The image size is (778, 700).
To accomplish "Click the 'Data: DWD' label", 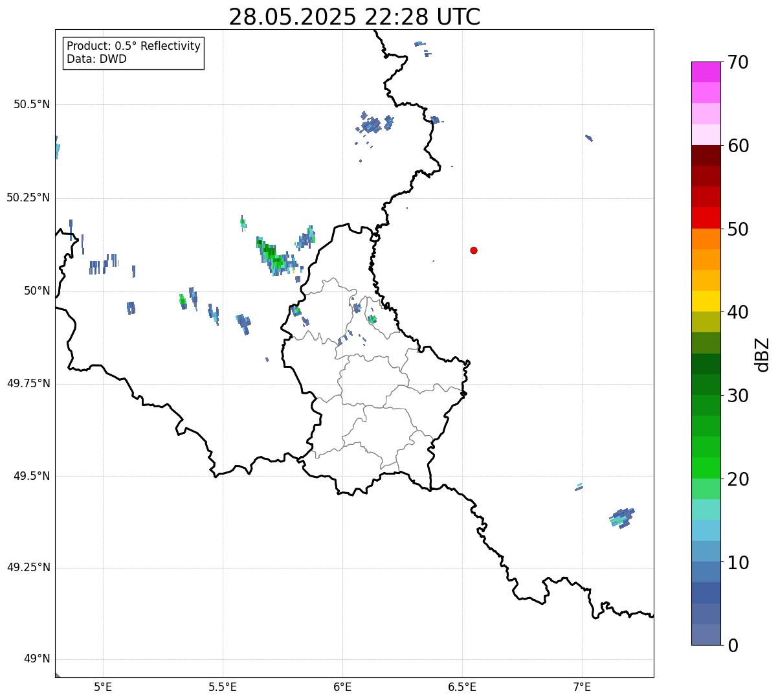I will (97, 60).
